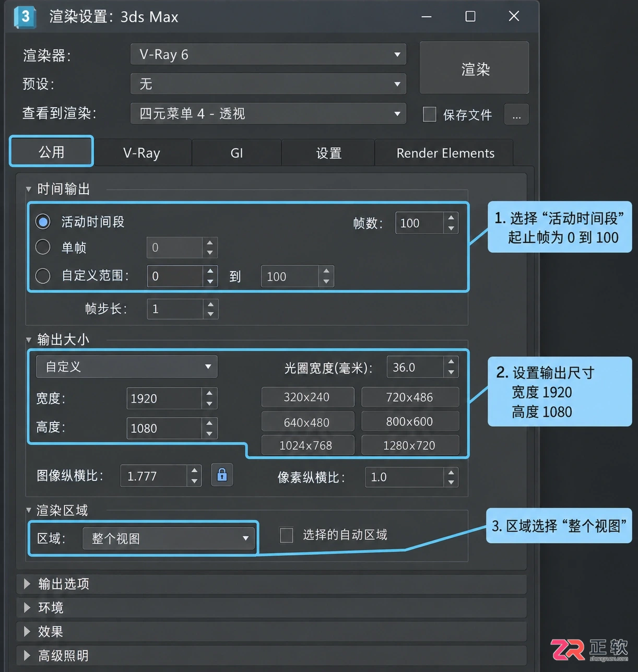Increase the 图像纵横比 value with up spinner
The image size is (638, 672).
point(194,470)
